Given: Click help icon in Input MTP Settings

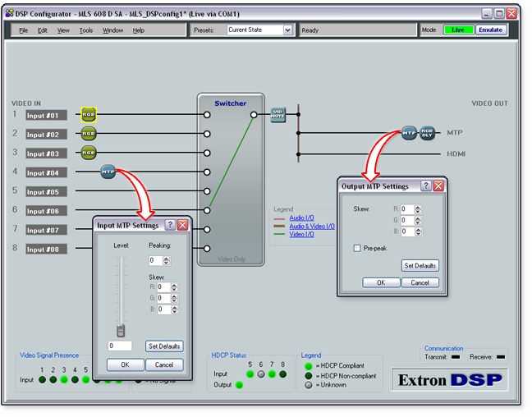Looking at the screenshot, I should [170, 225].
